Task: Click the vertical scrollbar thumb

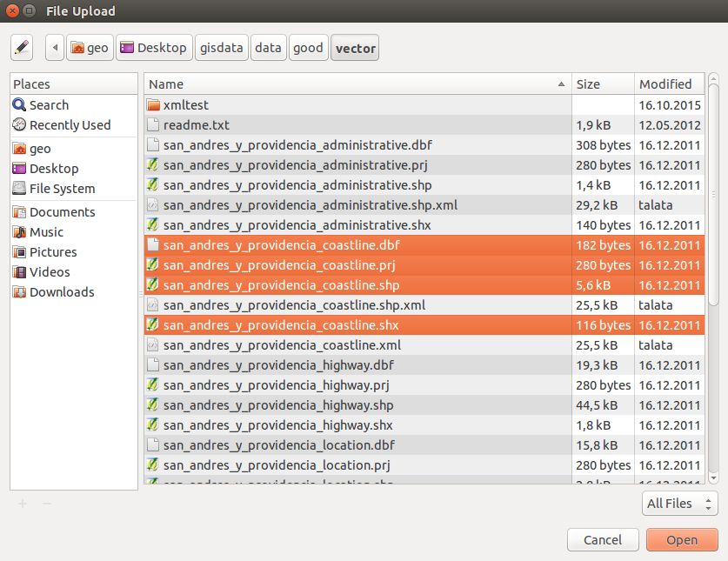Action: pyautogui.click(x=713, y=194)
